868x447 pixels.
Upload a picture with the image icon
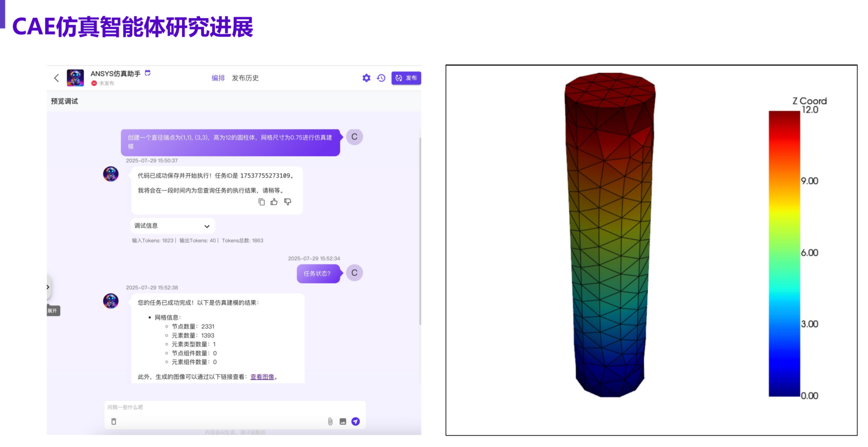[x=343, y=421]
